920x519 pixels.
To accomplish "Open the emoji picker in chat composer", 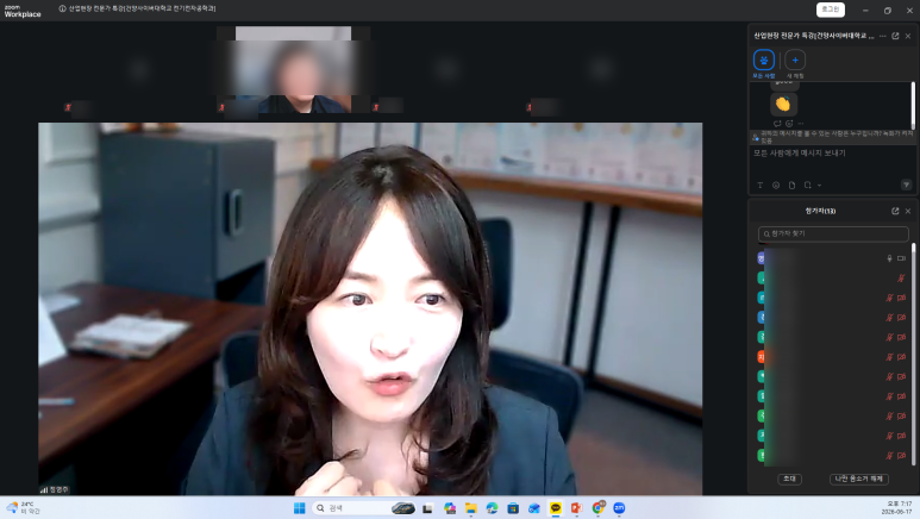I will (776, 185).
